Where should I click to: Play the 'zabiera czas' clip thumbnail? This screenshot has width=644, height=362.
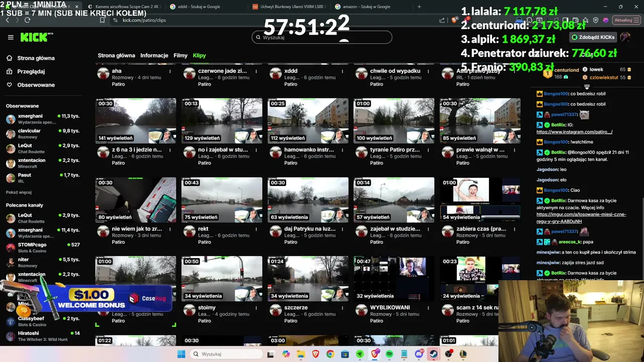click(x=480, y=200)
